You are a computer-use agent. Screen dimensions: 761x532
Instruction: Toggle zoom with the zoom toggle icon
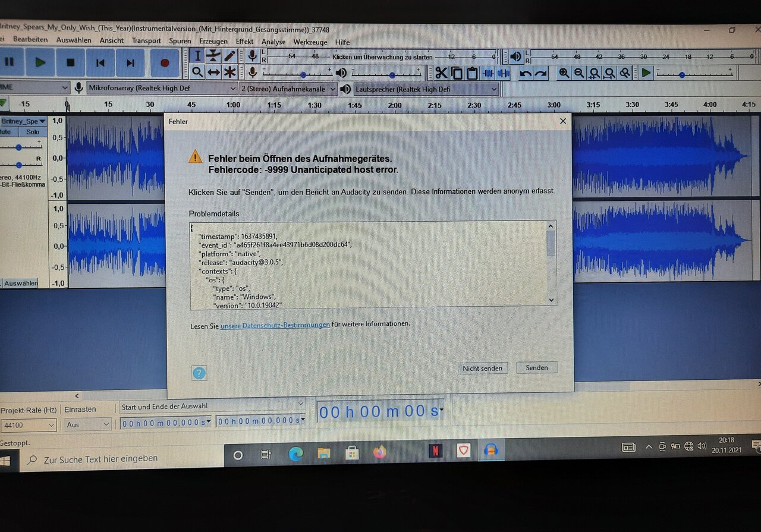(625, 73)
